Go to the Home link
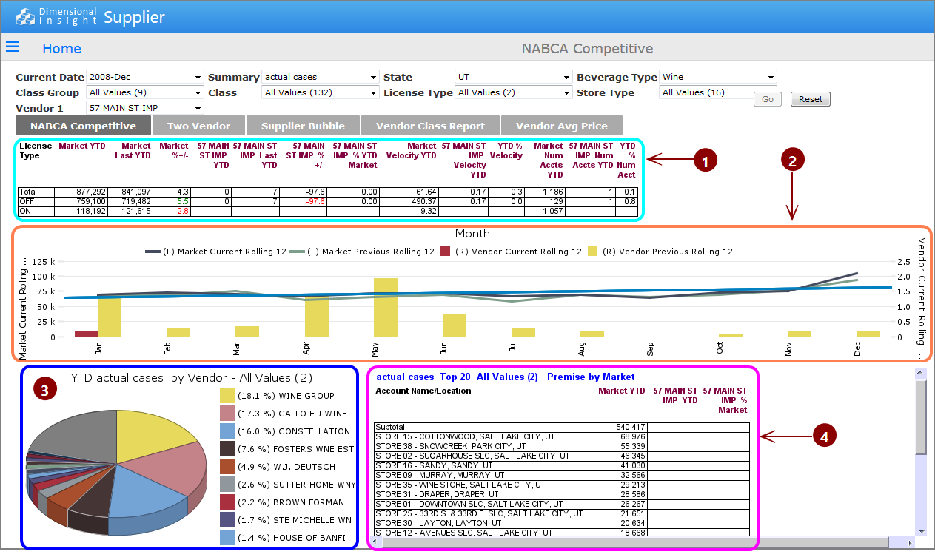 pyautogui.click(x=61, y=49)
